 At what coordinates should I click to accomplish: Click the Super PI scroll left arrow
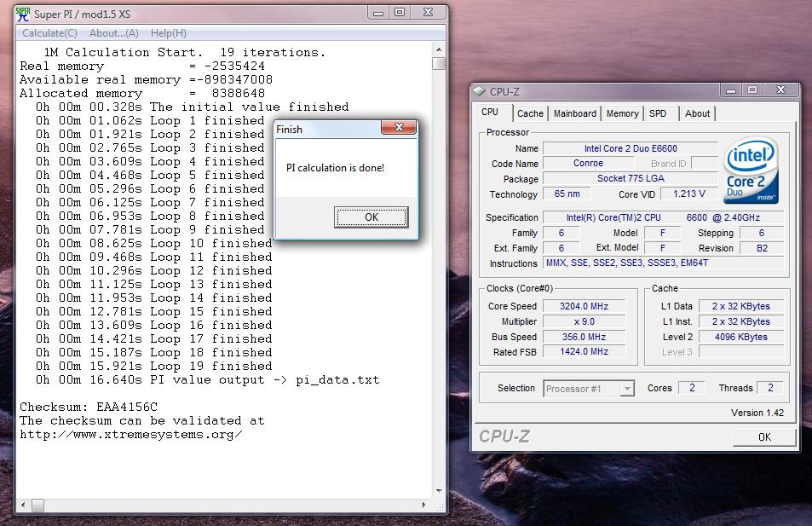(23, 505)
